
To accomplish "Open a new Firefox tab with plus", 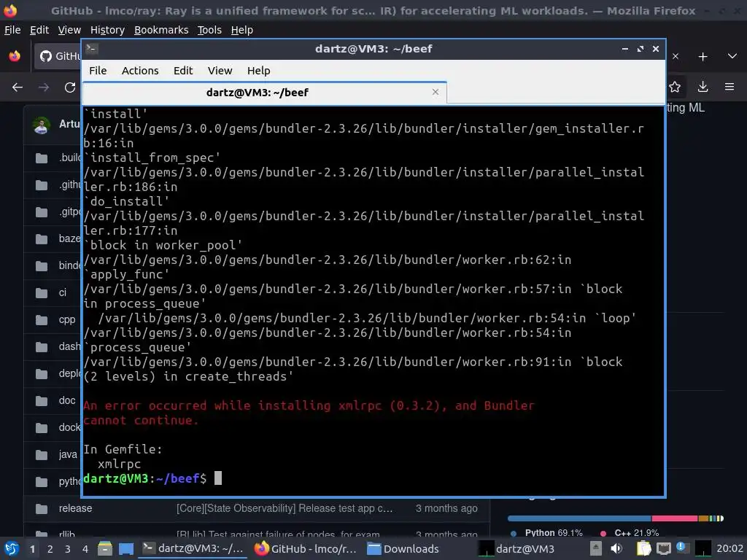I will coord(703,57).
